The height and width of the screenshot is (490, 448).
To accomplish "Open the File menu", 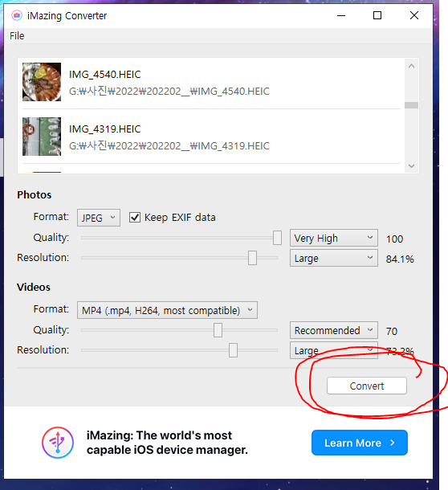I will (17, 36).
